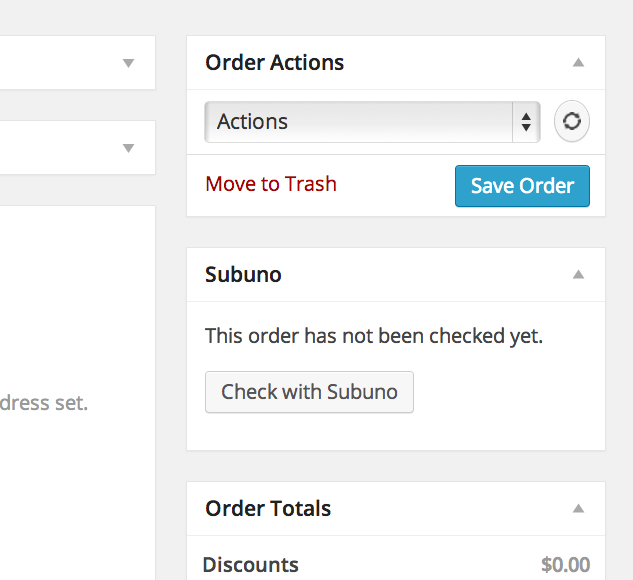Expand the second left panel arrow
The height and width of the screenshot is (580, 633).
(128, 148)
